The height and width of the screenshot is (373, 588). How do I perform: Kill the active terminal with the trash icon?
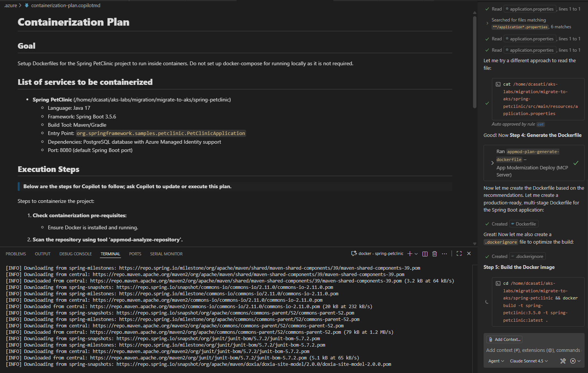(434, 253)
